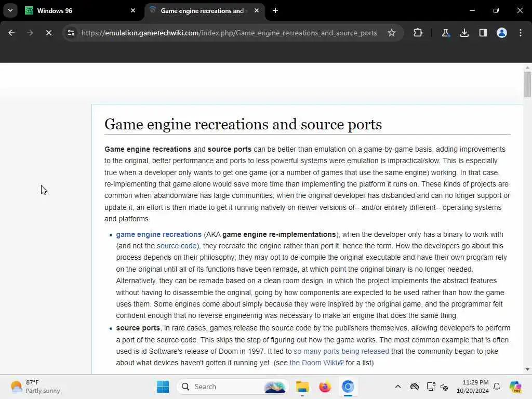Click the taskbar Search box

(x=232, y=387)
